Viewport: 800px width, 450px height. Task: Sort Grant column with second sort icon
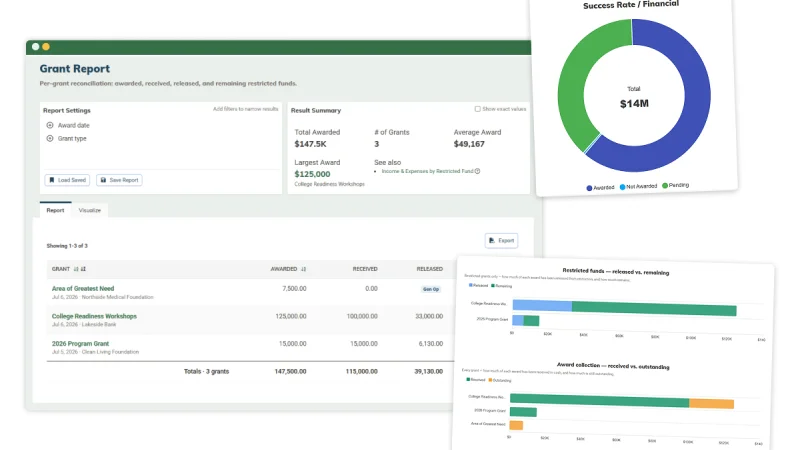click(x=83, y=269)
